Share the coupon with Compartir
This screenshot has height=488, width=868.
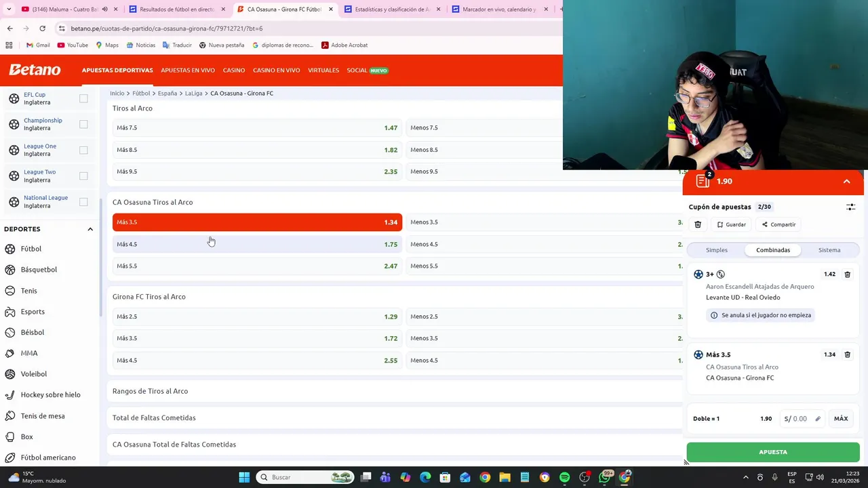(778, 224)
